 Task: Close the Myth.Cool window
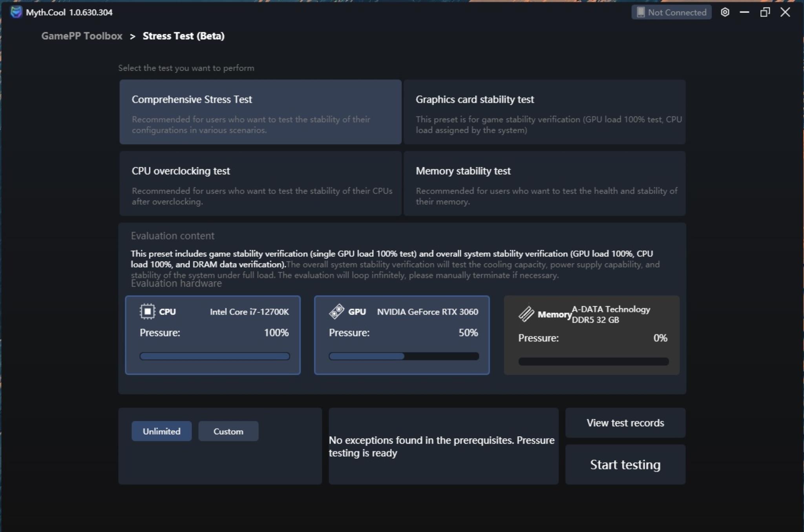pos(785,12)
